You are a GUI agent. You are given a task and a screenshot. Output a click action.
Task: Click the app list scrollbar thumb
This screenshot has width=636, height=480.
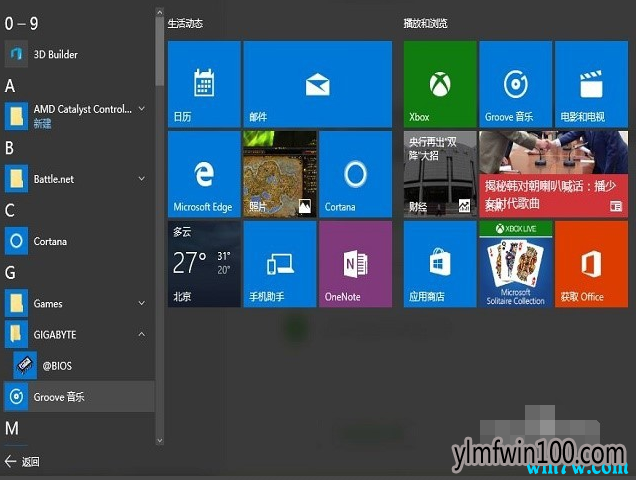[159, 51]
